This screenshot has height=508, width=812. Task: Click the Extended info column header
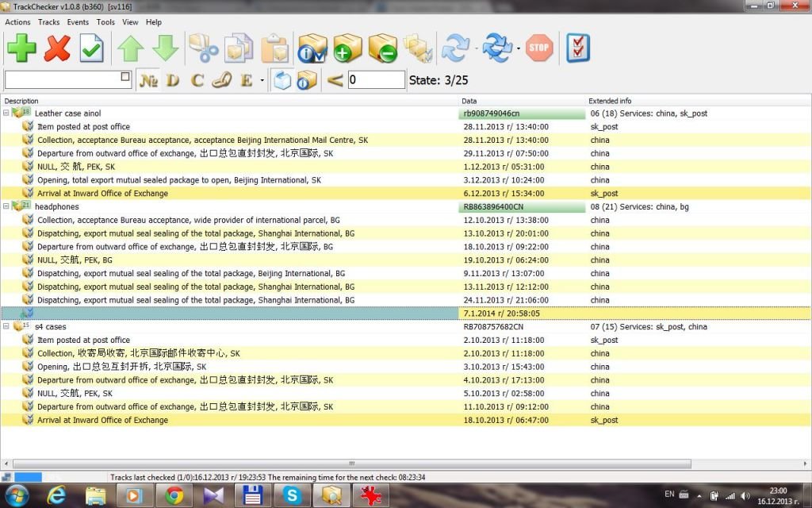610,101
